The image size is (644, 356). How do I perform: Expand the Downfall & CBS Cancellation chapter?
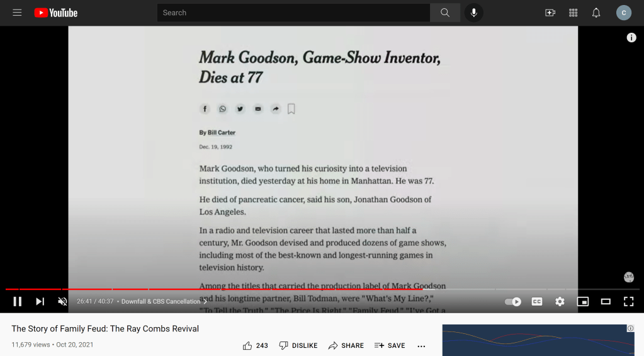tap(164, 301)
